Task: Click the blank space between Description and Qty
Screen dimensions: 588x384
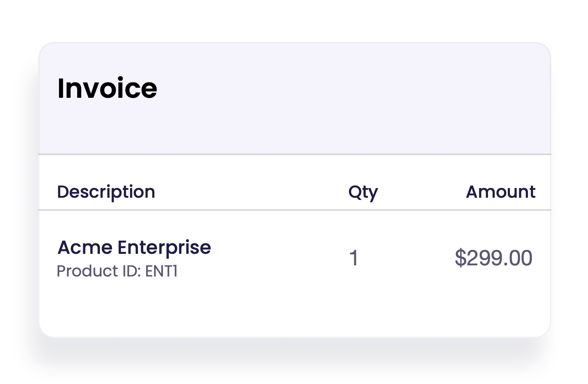Action: click(252, 192)
